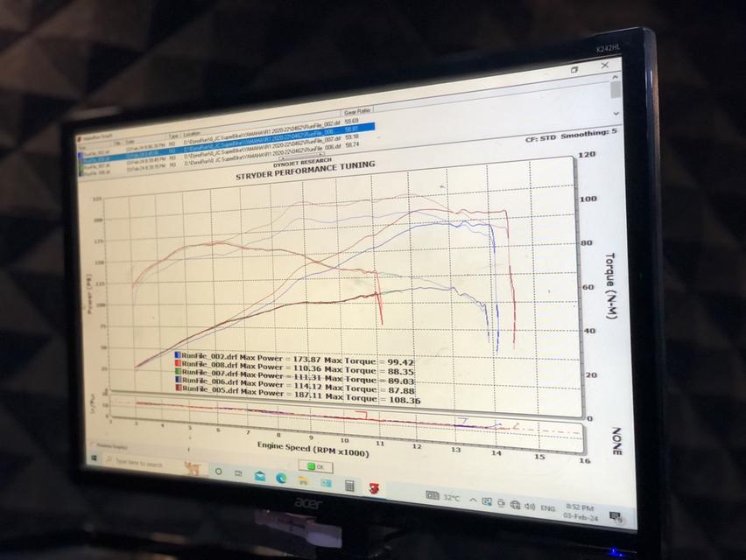This screenshot has height=560, width=746.
Task: Open the network globe tray icon
Action: point(515,505)
